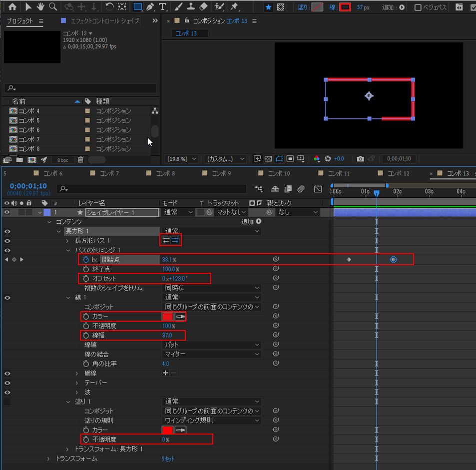Screen dimensions: 476x470
Task: Click the snapshot camera icon in viewer
Action: (360, 159)
